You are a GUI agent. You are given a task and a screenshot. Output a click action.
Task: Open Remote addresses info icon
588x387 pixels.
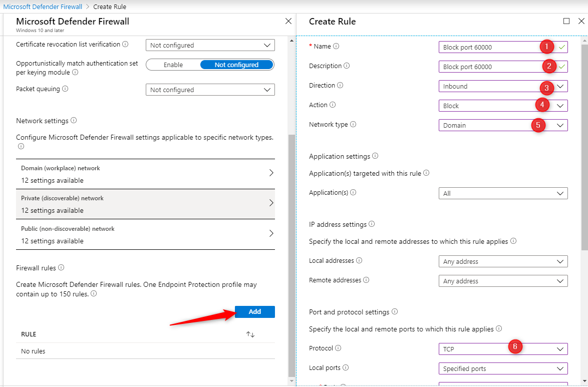click(x=366, y=280)
